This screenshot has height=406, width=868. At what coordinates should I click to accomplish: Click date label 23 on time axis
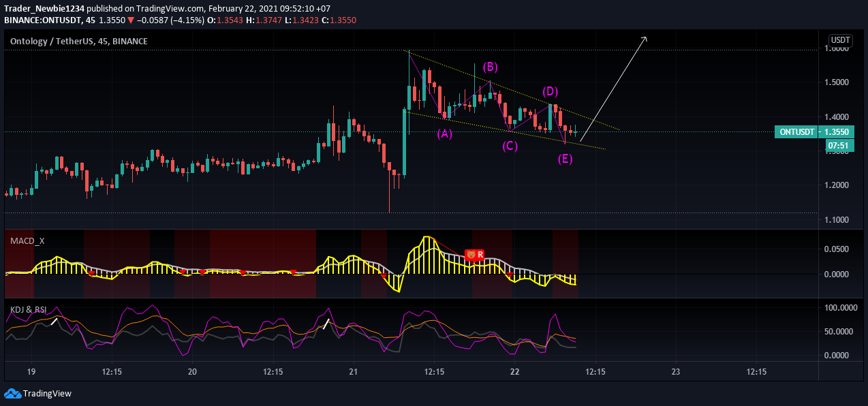coord(675,372)
